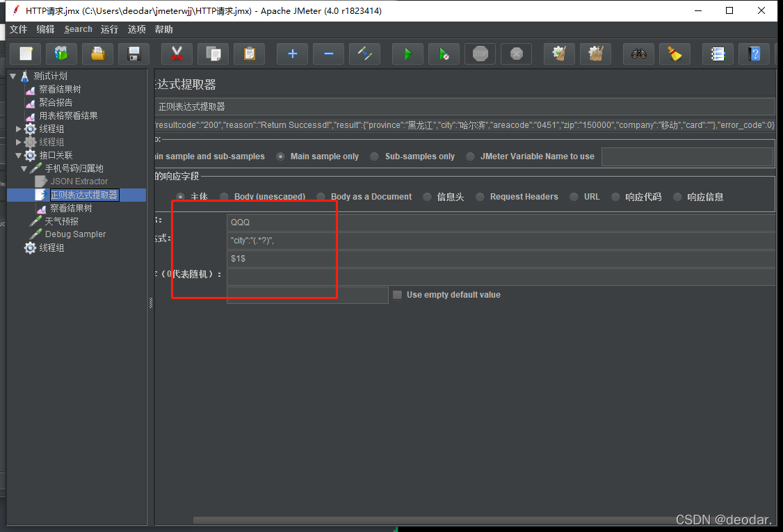Reset search with the yellow brush icon

point(675,54)
